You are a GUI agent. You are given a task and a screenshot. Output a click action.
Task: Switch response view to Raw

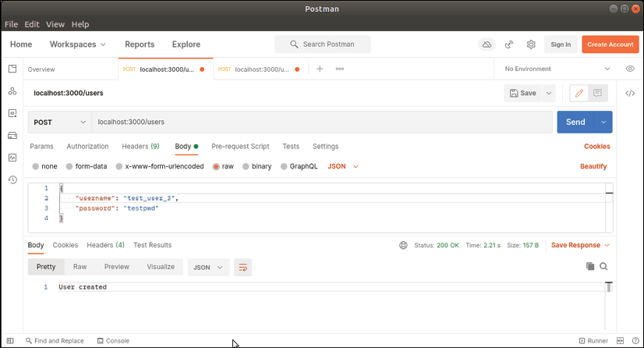pyautogui.click(x=80, y=267)
